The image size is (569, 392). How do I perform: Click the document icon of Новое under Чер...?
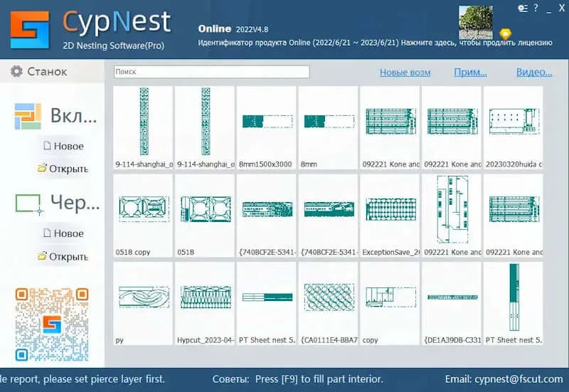click(47, 233)
